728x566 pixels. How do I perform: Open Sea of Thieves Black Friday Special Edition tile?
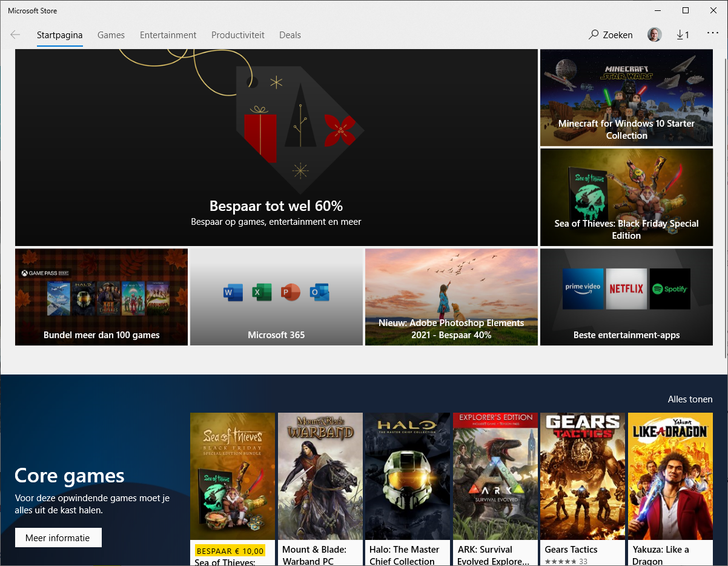coord(626,197)
